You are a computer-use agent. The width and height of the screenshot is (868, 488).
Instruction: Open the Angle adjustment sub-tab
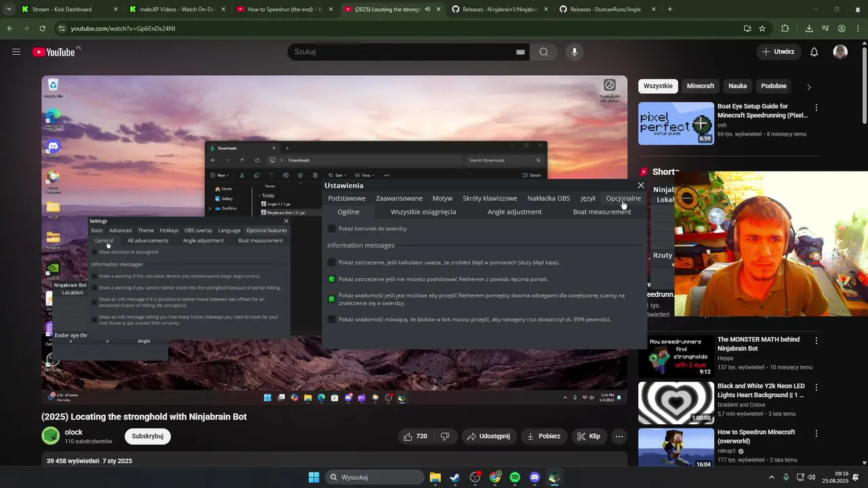[x=514, y=212]
